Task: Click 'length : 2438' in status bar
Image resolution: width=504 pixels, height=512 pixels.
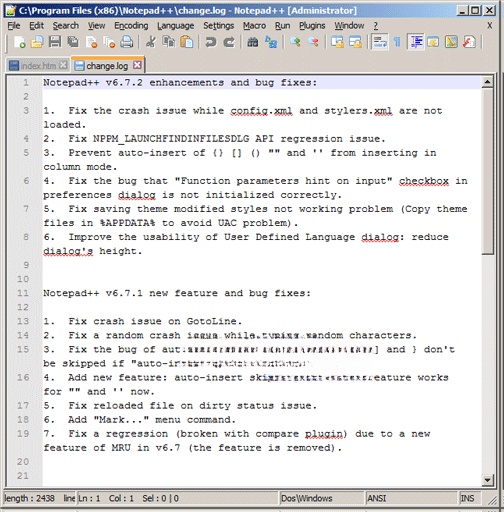Action: (29, 498)
